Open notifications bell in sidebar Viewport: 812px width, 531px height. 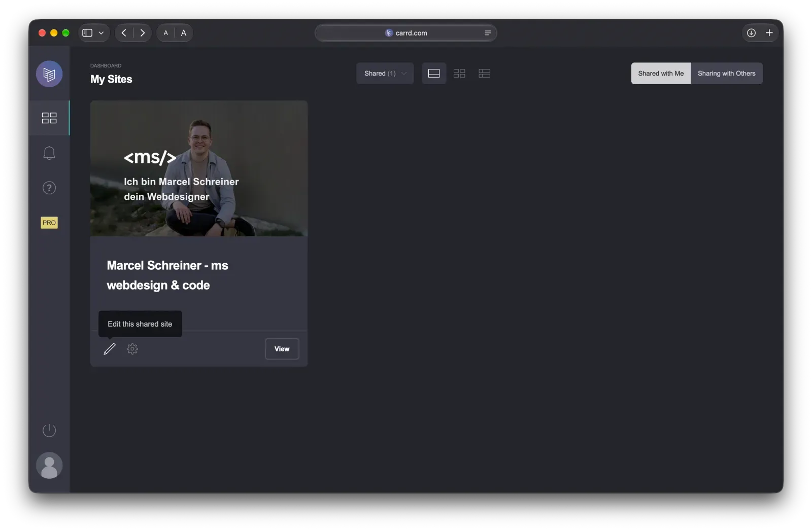(x=49, y=153)
